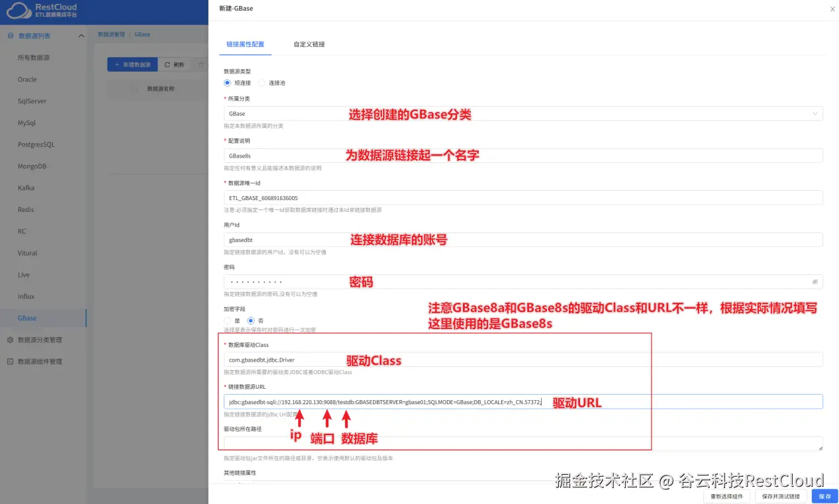839x504 pixels.
Task: Click the 刷新 refresh button
Action: point(175,64)
